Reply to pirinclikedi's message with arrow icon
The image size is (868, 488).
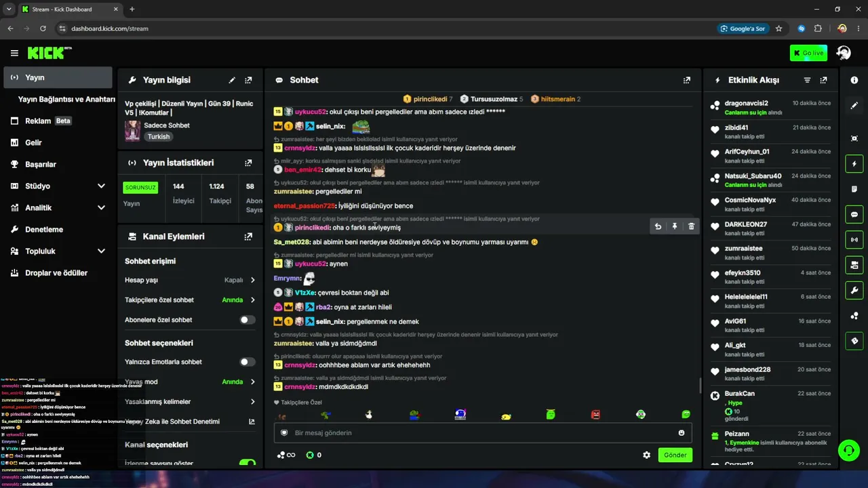coord(658,226)
